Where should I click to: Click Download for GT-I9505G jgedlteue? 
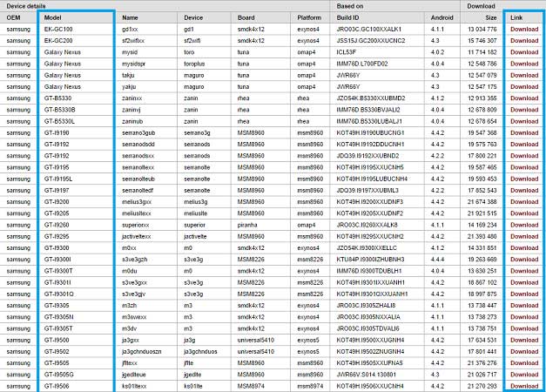click(x=524, y=375)
